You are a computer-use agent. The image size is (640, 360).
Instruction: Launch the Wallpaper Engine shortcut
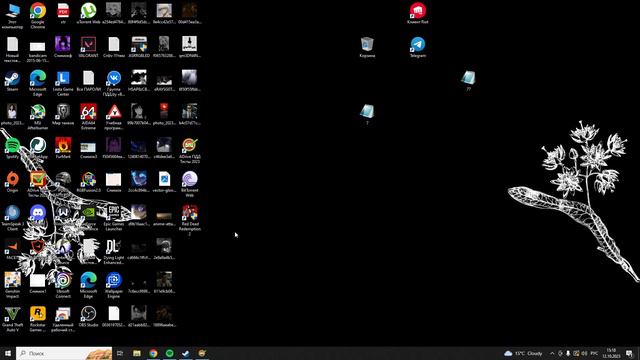tap(114, 284)
